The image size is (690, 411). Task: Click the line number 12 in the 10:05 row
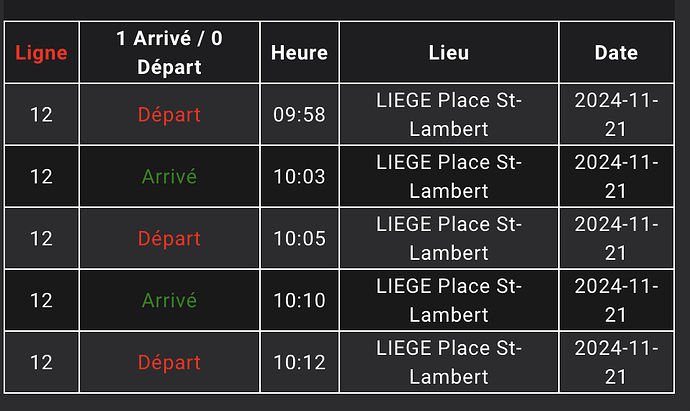tap(41, 239)
